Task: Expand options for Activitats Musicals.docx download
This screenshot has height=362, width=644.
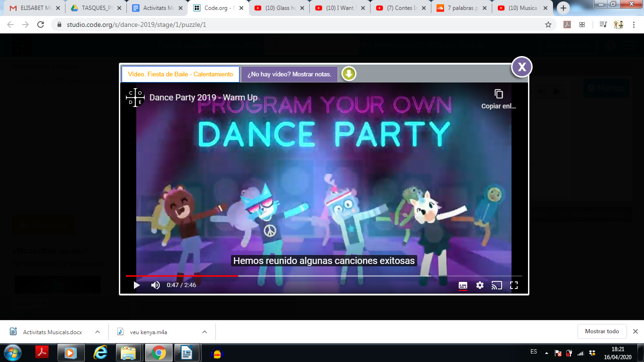Action: click(x=97, y=332)
